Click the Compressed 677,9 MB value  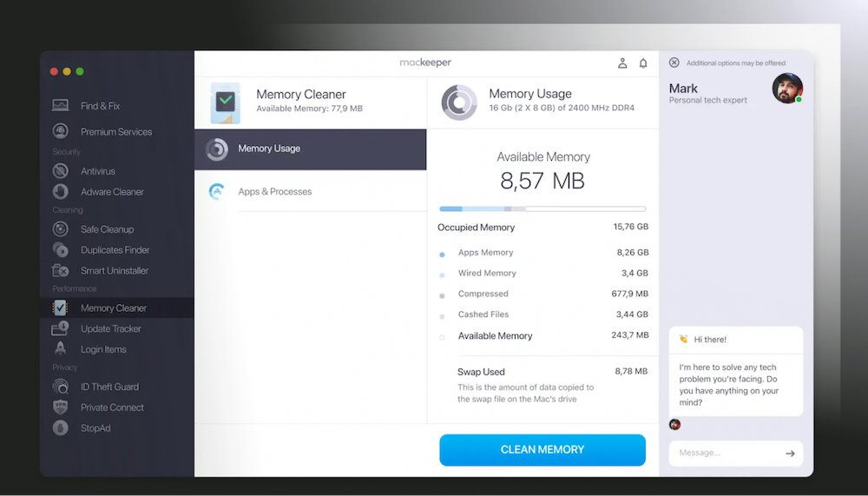pos(630,294)
